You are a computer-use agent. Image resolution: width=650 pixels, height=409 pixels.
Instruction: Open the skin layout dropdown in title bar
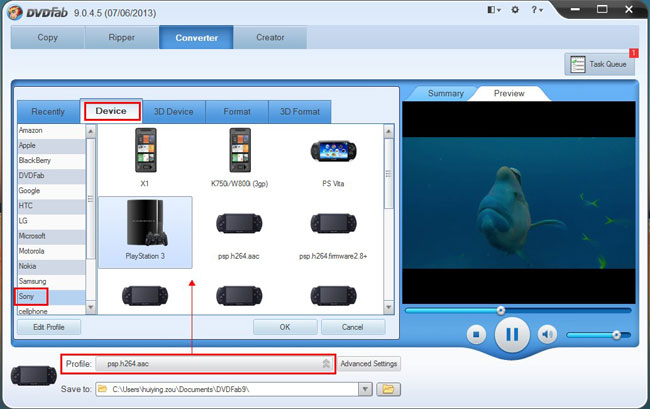[494, 10]
